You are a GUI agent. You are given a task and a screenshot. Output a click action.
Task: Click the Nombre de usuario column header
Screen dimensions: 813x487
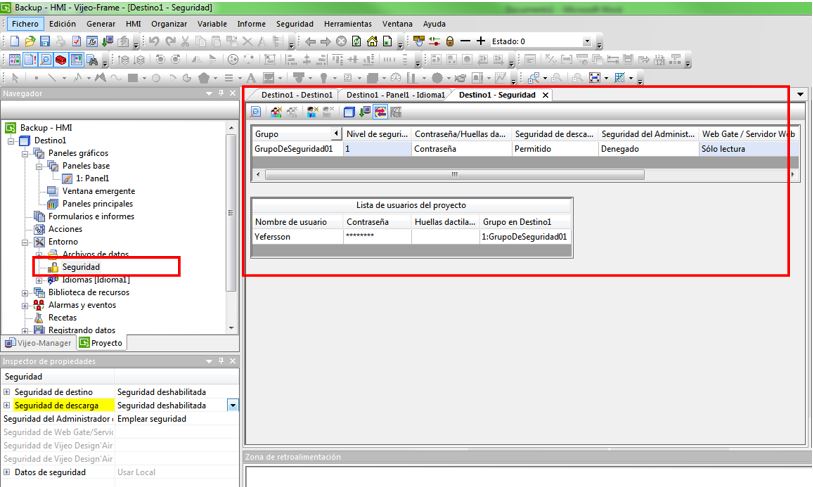(297, 222)
